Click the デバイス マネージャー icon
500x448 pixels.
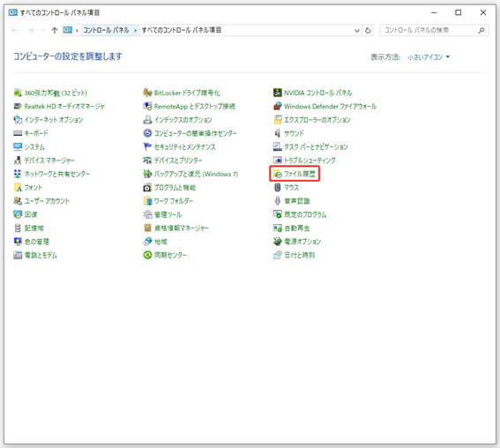tap(18, 161)
